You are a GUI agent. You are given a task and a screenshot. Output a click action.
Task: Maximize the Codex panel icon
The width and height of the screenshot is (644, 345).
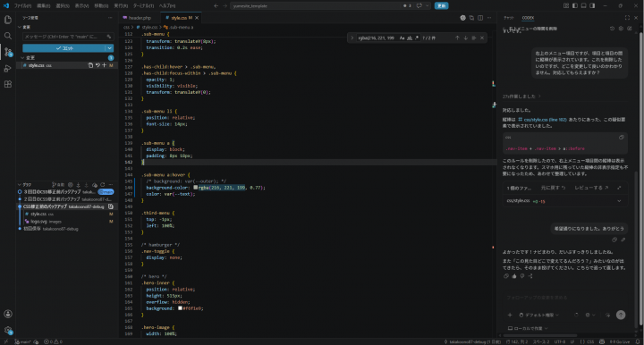coord(627,18)
